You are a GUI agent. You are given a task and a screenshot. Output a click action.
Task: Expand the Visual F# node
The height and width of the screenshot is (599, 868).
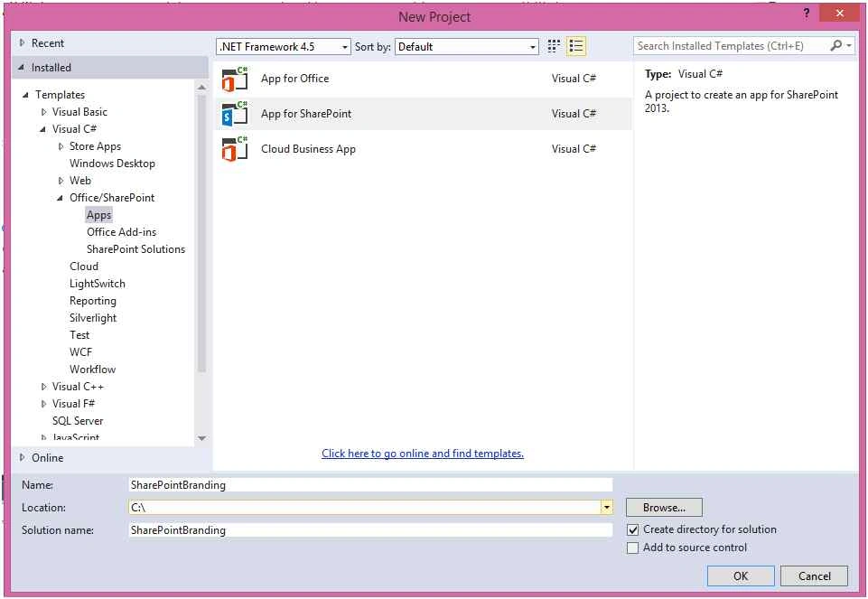pyautogui.click(x=43, y=404)
